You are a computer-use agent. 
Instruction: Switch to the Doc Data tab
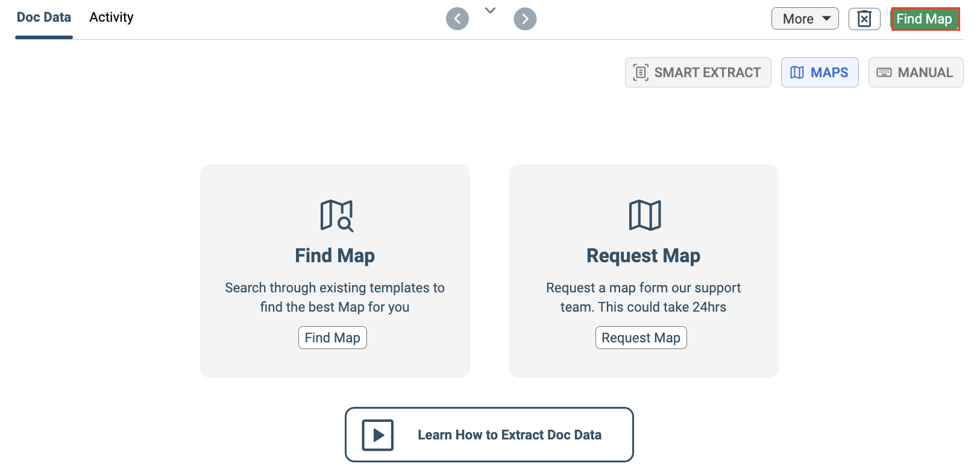(x=44, y=17)
